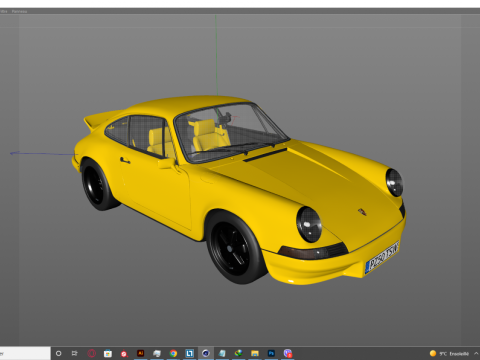
Task: Open Microsoft Store from taskbar
Action: 108,353
